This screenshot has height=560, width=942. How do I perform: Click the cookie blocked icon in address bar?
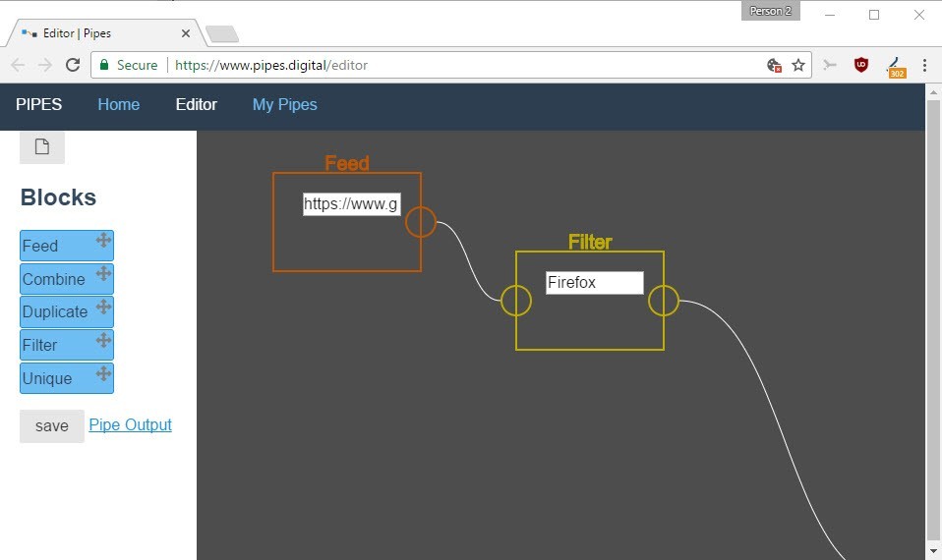774,65
